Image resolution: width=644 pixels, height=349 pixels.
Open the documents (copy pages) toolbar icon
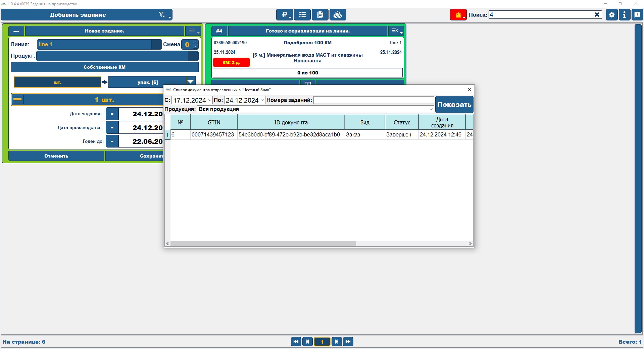click(320, 15)
